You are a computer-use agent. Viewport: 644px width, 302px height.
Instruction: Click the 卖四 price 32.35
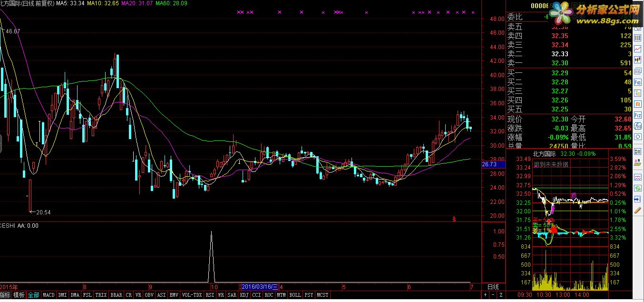560,36
